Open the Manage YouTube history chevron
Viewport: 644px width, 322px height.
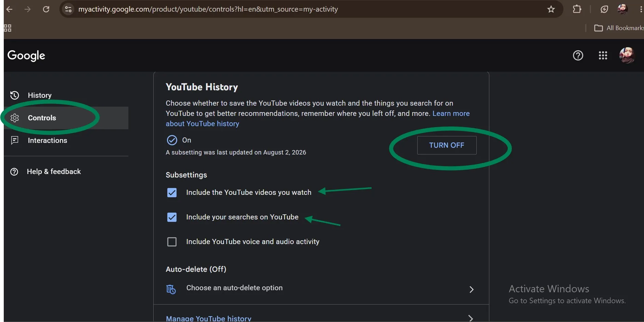pyautogui.click(x=471, y=318)
